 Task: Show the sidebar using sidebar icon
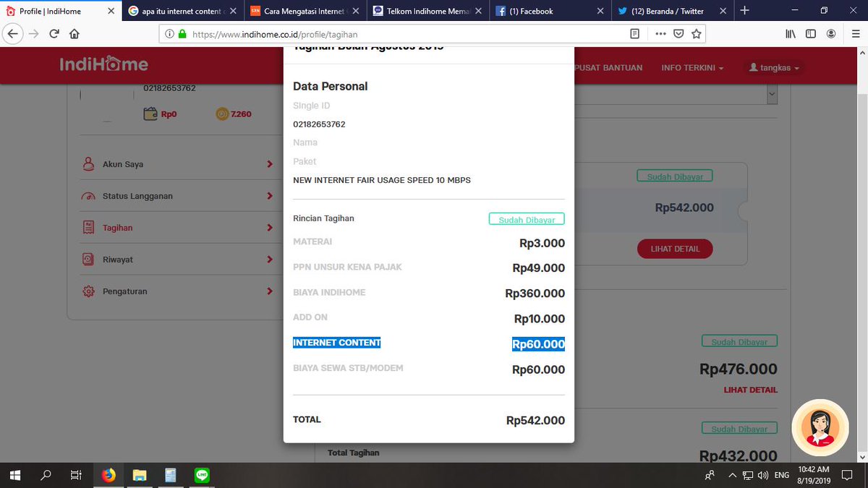[811, 34]
